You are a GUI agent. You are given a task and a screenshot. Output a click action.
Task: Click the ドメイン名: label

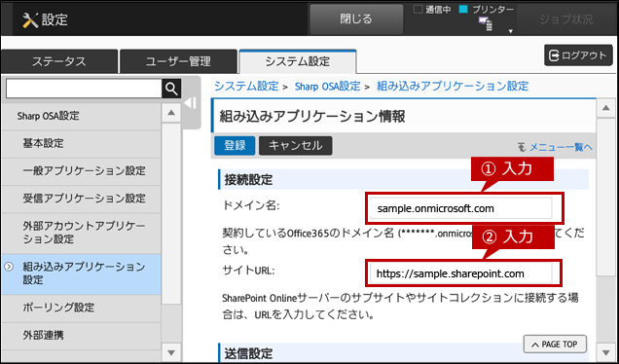251,205
